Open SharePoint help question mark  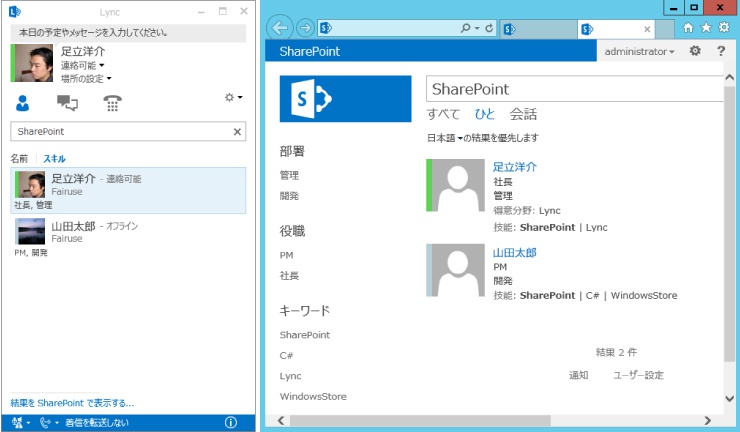[721, 51]
